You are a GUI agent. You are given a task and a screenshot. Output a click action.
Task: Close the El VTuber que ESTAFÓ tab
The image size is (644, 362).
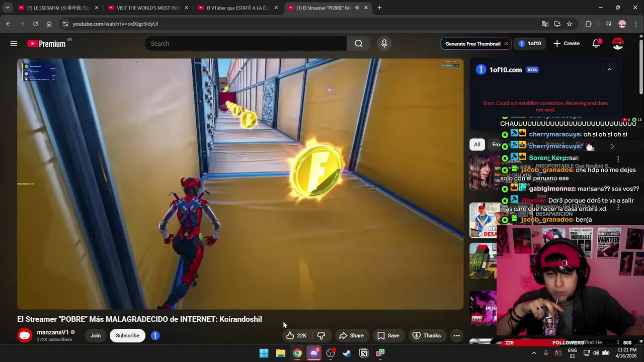[x=276, y=8]
